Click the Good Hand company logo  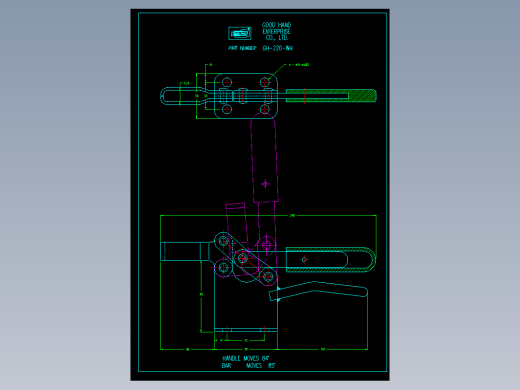tap(240, 33)
